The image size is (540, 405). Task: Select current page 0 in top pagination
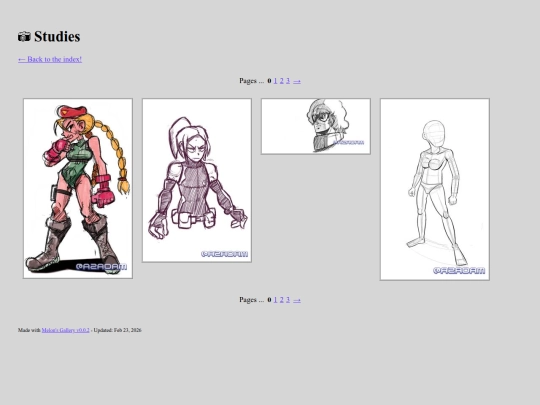(x=269, y=81)
